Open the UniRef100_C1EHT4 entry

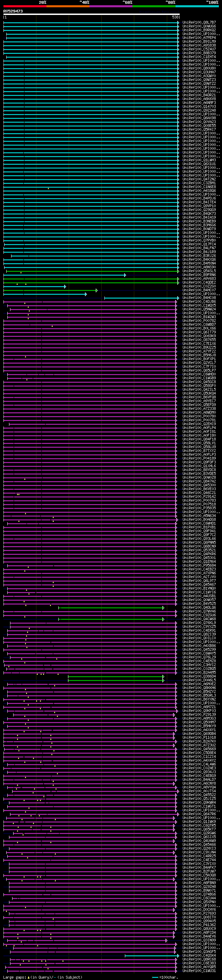[199, 57]
